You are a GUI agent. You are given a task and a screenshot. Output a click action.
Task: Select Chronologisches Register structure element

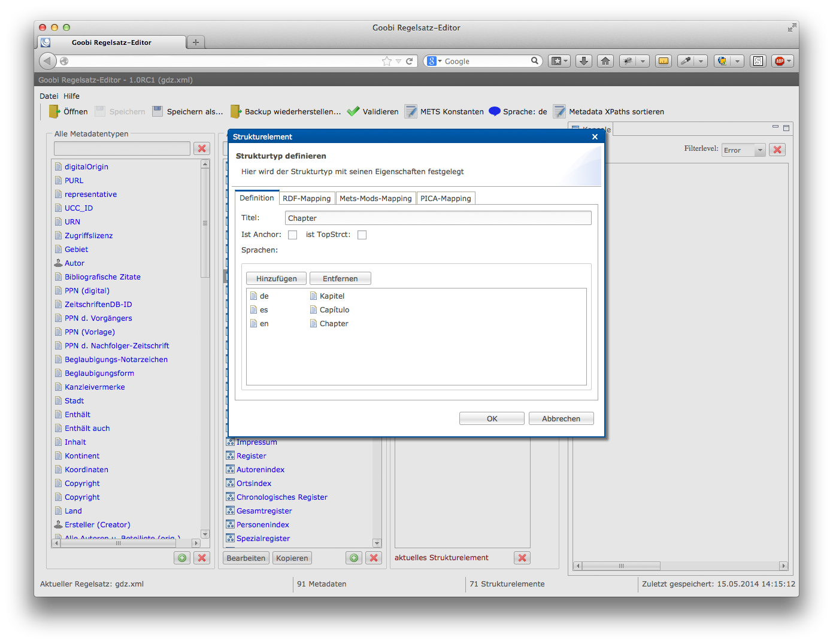pos(281,497)
